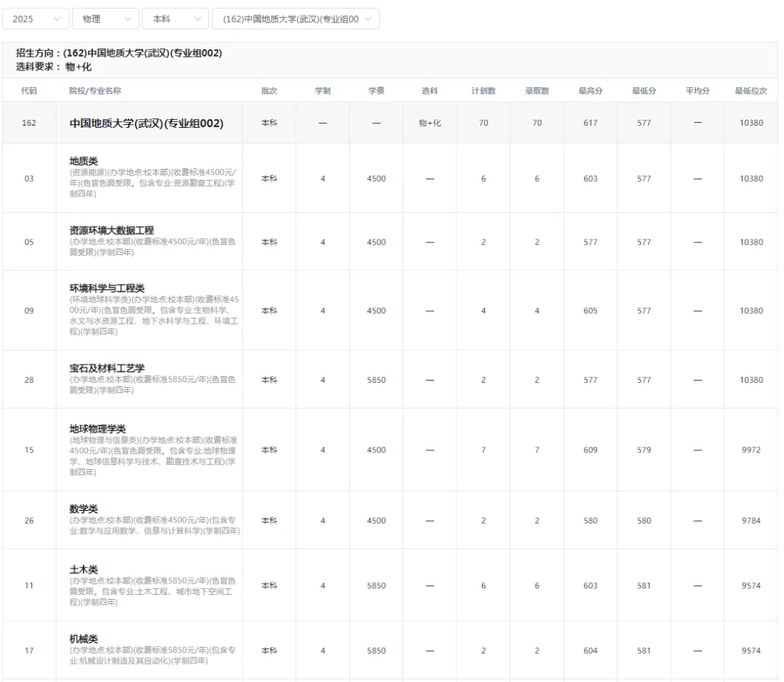
Task: Click the 数学类 description text
Action: 155,525
